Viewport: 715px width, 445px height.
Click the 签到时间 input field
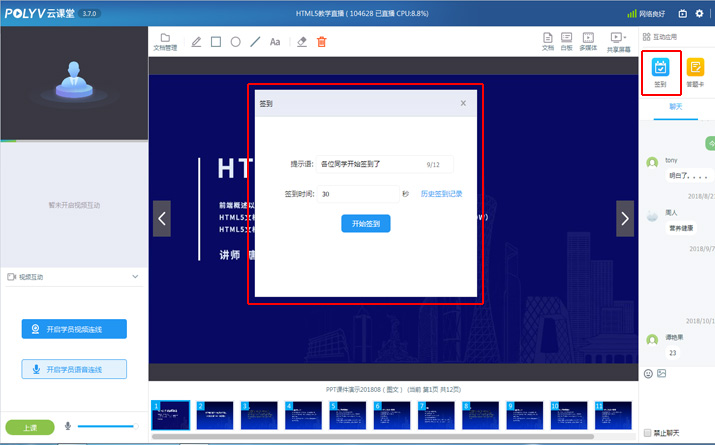[357, 194]
